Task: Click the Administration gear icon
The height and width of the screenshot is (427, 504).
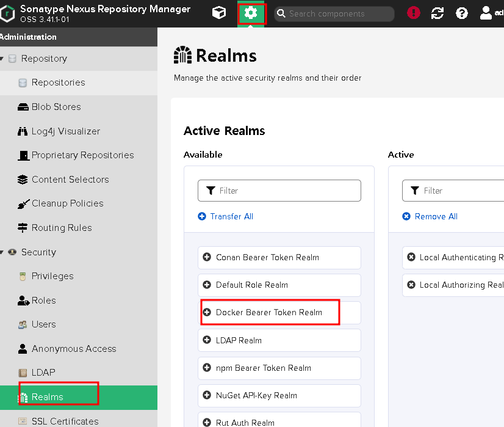Action: point(251,13)
